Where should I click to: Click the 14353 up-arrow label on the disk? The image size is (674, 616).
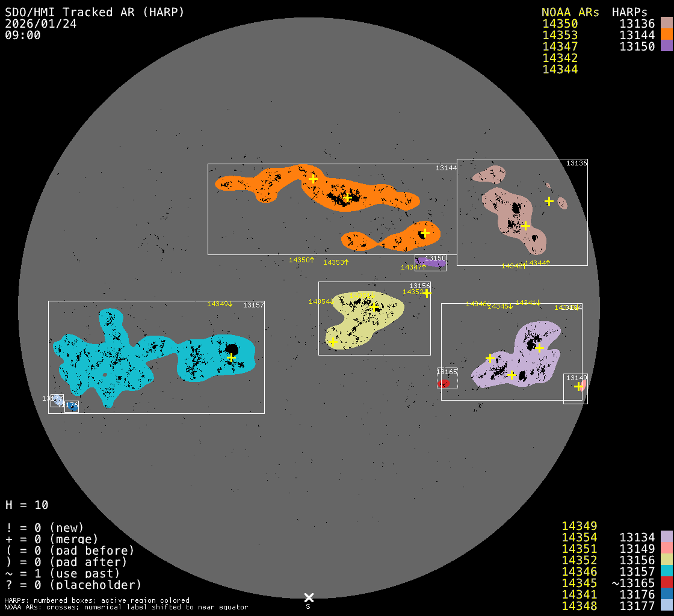pyautogui.click(x=336, y=262)
